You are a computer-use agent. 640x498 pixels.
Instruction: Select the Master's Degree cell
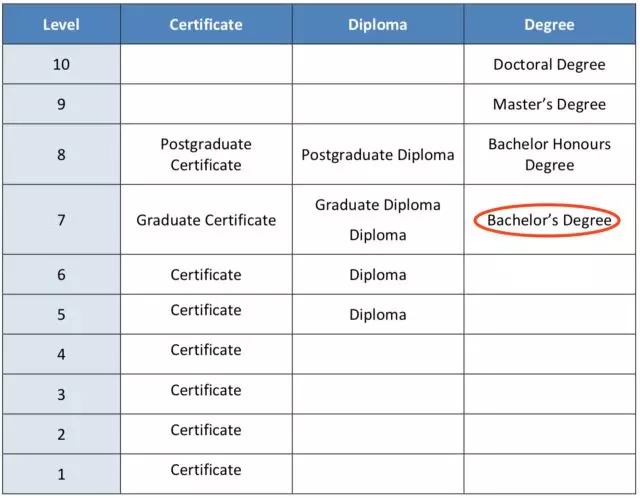(549, 104)
